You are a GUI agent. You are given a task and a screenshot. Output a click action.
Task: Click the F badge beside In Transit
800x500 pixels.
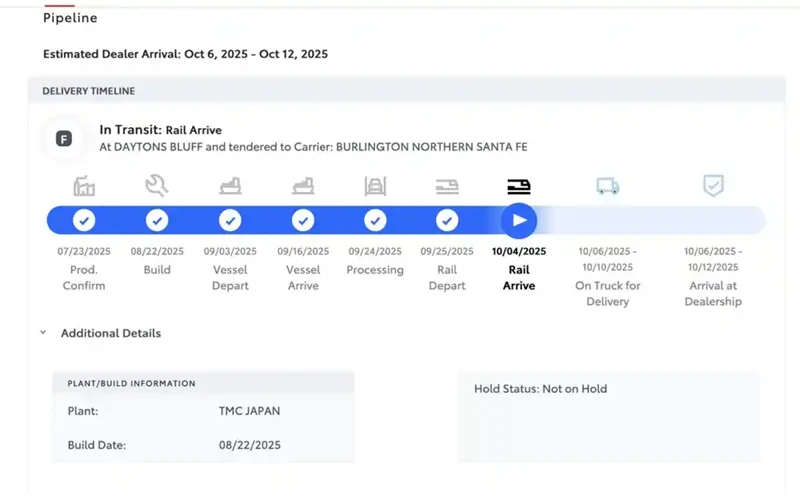click(63, 139)
